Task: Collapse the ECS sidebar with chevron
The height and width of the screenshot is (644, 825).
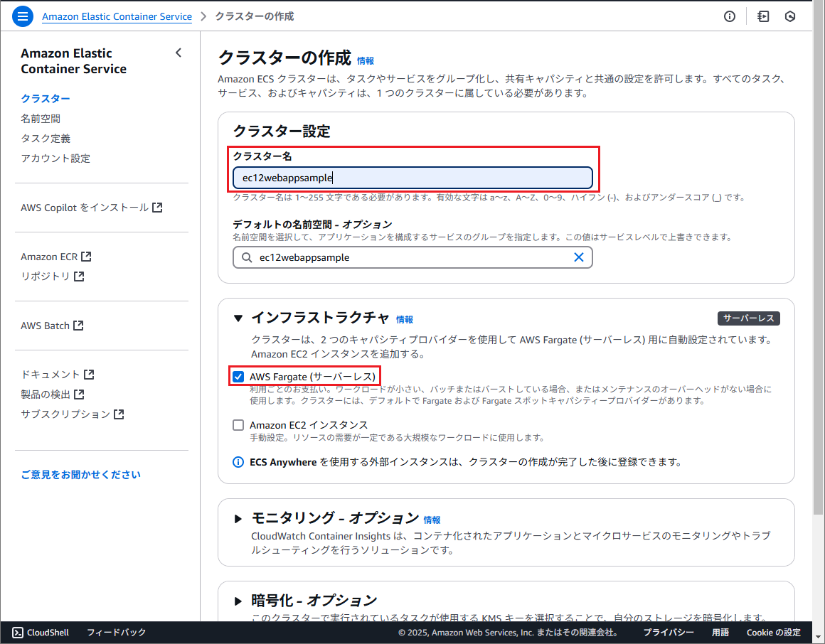Action: pos(179,53)
